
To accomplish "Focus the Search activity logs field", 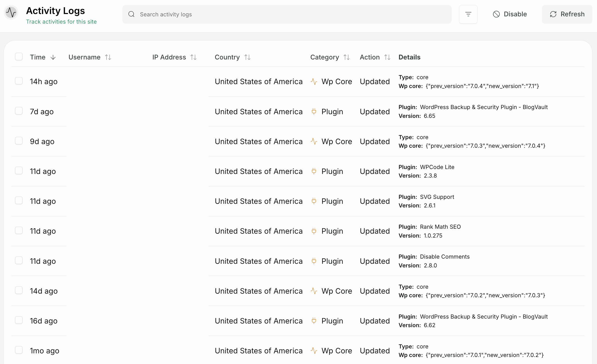I will point(287,14).
